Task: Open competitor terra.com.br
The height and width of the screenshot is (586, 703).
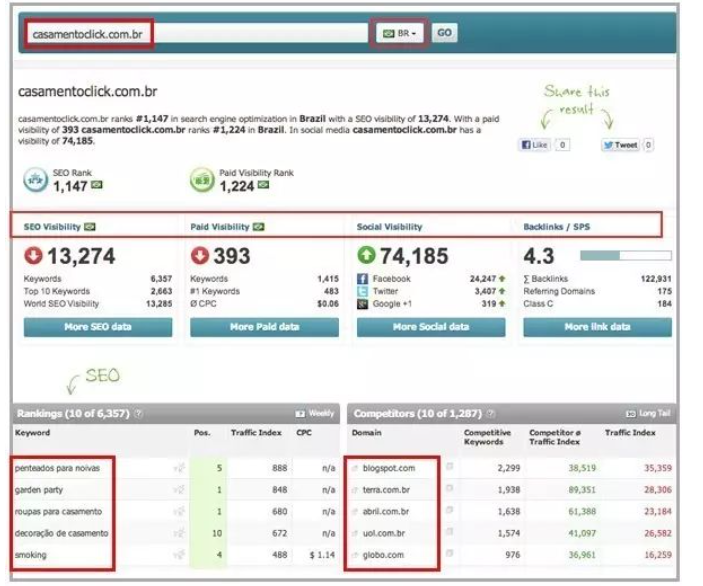Action: [386, 490]
